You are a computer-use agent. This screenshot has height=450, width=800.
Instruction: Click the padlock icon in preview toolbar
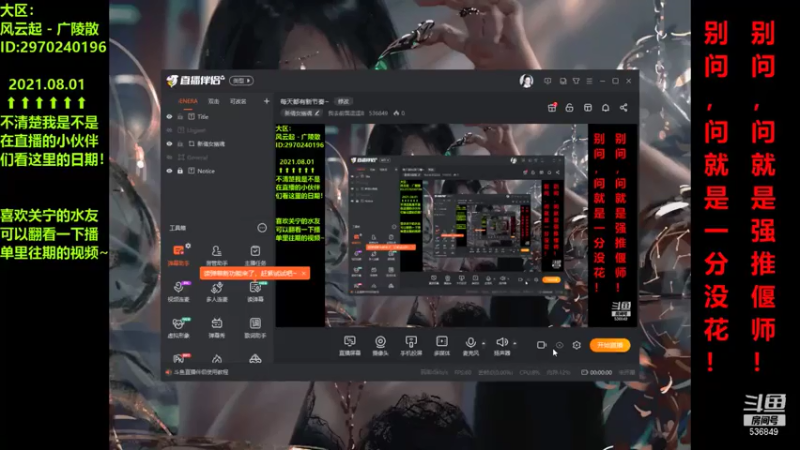tap(569, 108)
